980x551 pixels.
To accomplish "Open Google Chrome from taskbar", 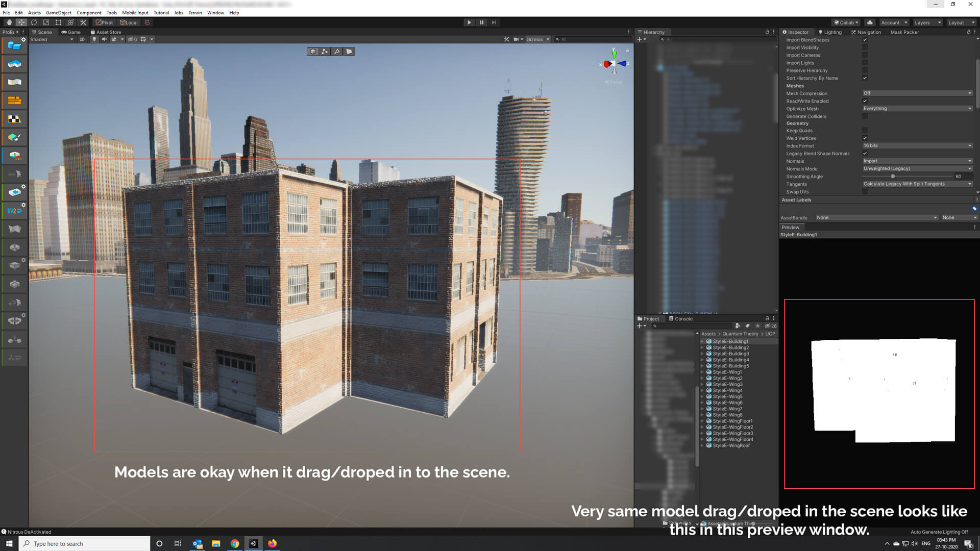I will click(x=235, y=543).
